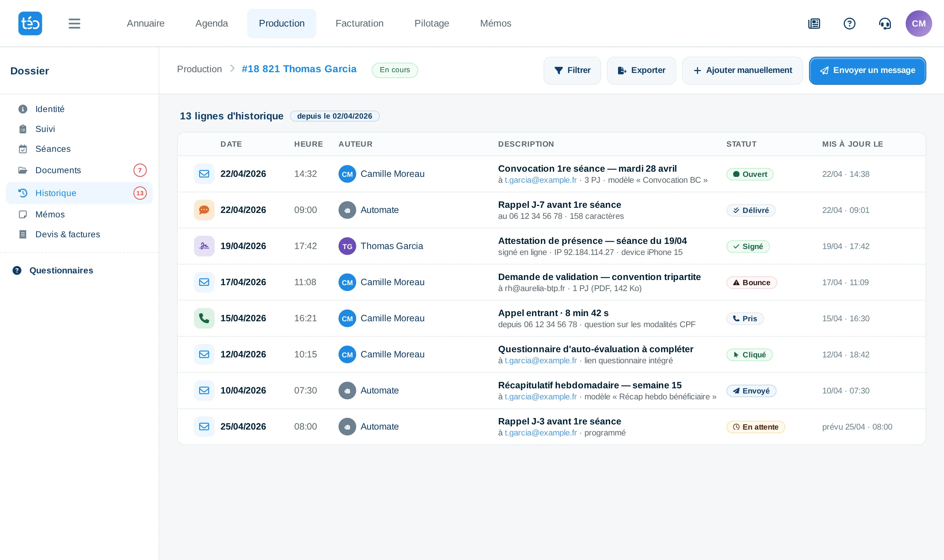Click the signature icon for Attestation de présence
Viewport: 944px width, 560px height.
204,246
